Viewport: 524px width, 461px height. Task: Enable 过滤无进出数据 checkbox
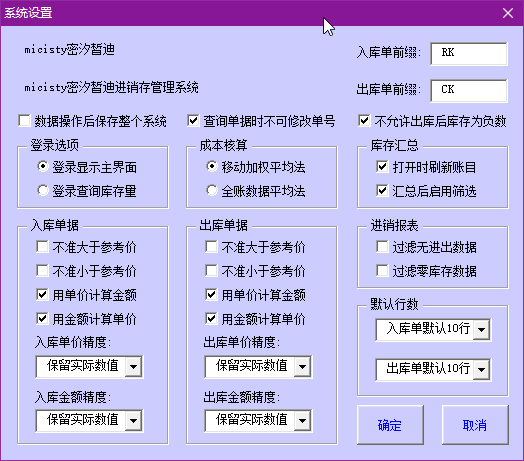[x=382, y=247]
